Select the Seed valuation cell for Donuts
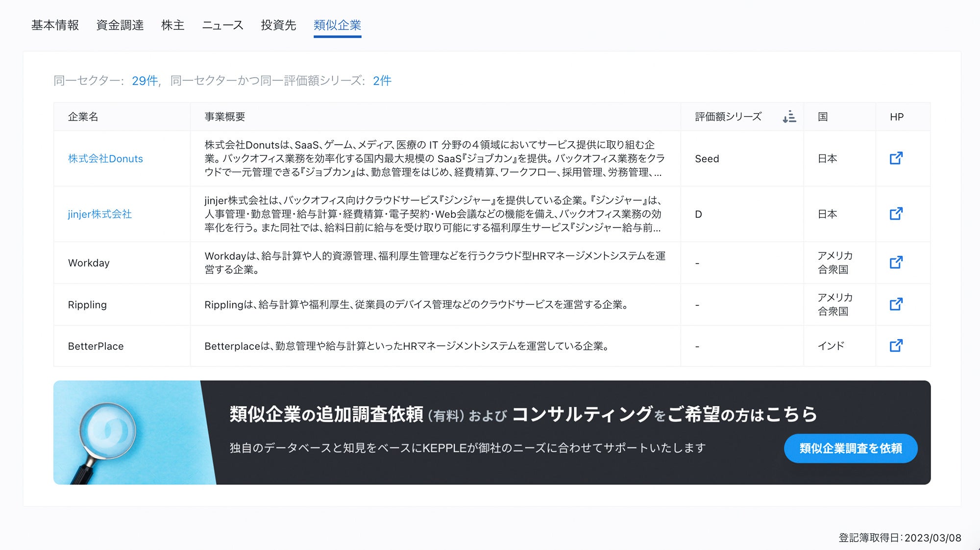Viewport: 980px width, 550px height. coord(706,158)
